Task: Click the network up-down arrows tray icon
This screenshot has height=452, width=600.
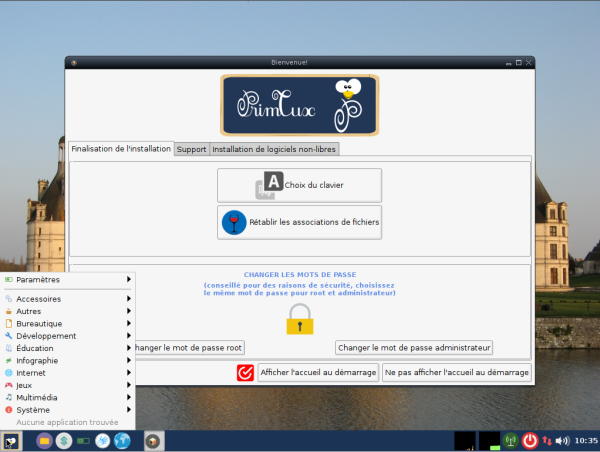Action: click(x=546, y=441)
